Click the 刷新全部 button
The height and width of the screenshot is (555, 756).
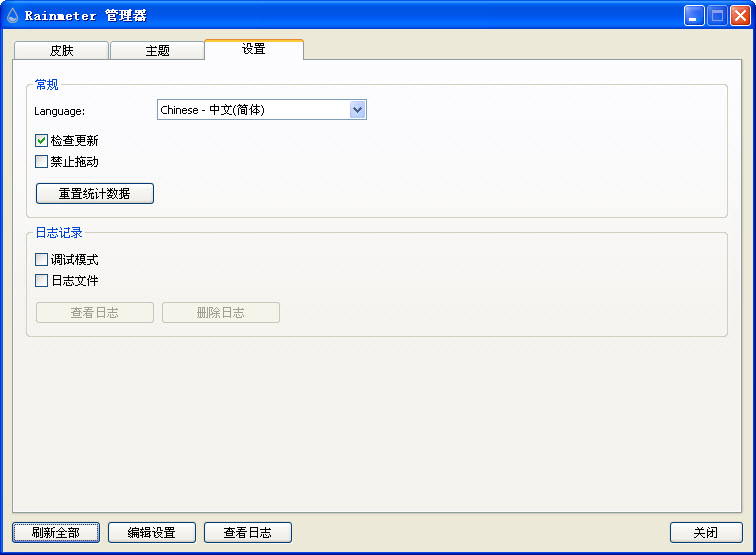[x=56, y=533]
